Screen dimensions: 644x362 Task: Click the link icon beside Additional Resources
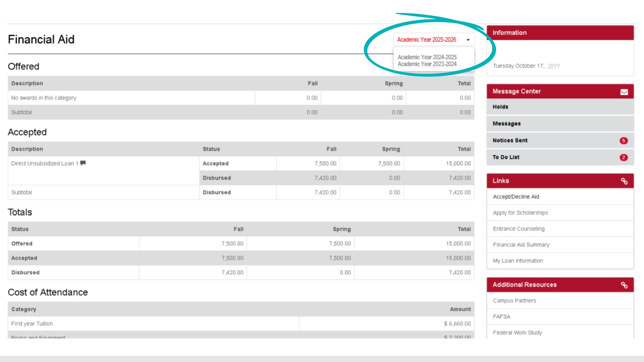click(625, 285)
